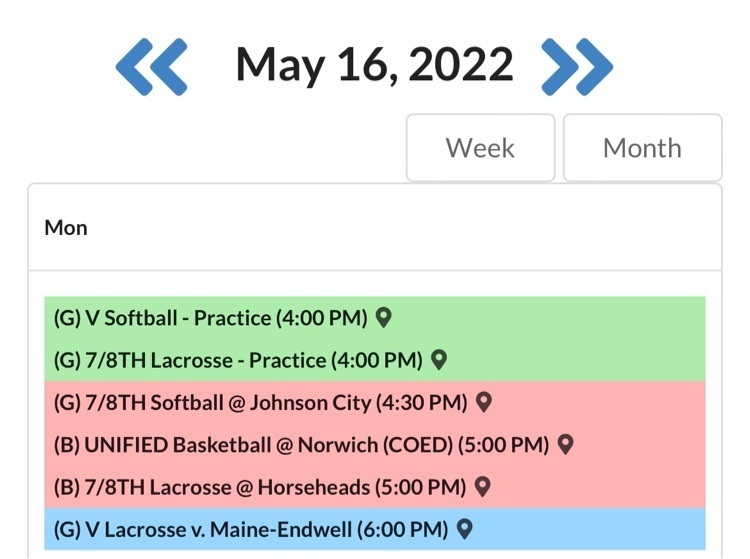Open (B) 7/8TH Lacrosse @ Horseheads event
This screenshot has height=559, width=750.
[x=260, y=486]
